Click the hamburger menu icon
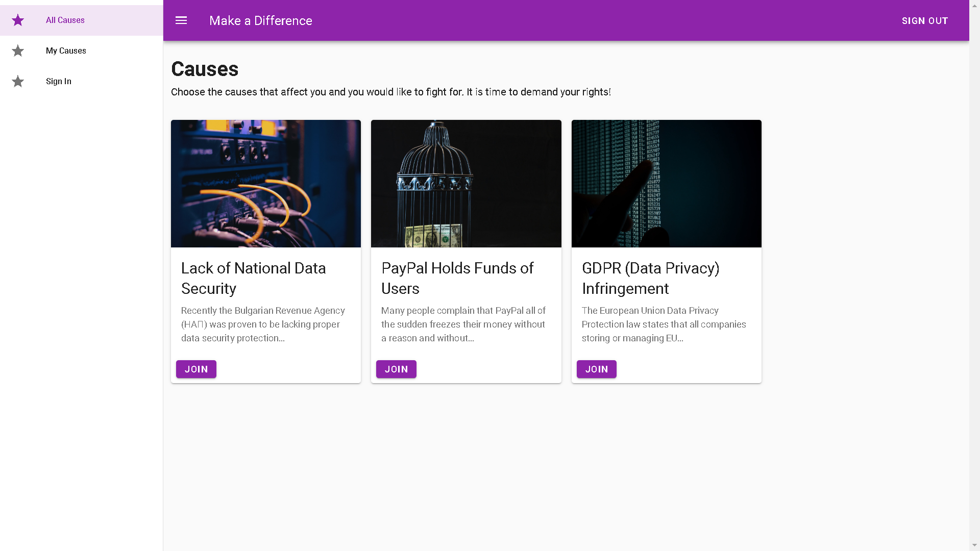Viewport: 980px width, 551px height. (x=181, y=20)
